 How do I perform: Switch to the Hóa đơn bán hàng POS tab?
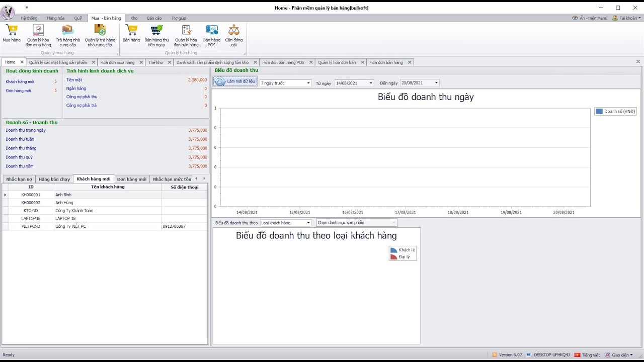(283, 62)
